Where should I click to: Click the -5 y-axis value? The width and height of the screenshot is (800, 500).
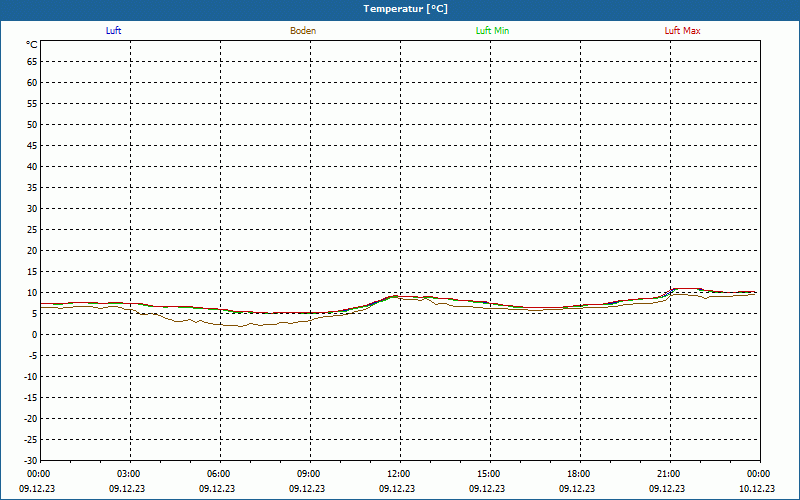pyautogui.click(x=33, y=356)
